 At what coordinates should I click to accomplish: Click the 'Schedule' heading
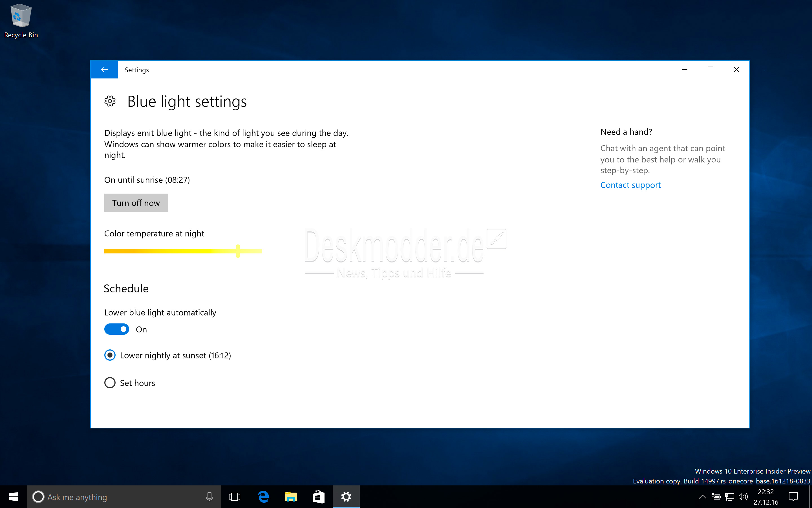tap(126, 288)
